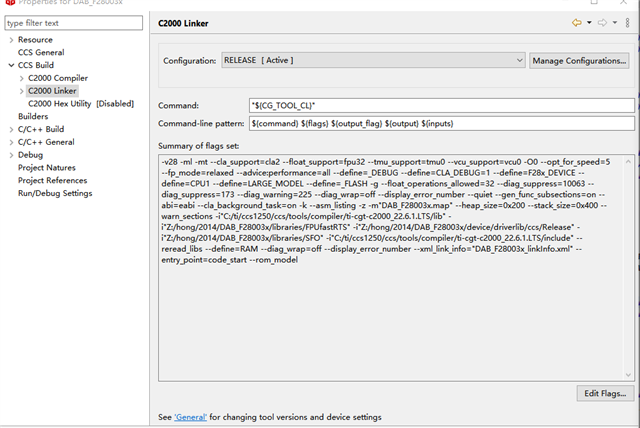
Task: Open forward history dropdown arrow
Action: [614, 22]
